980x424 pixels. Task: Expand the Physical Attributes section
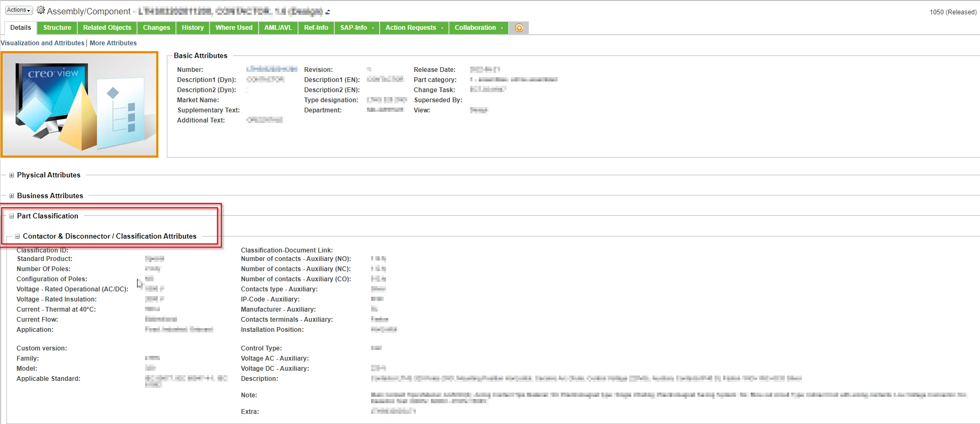11,175
